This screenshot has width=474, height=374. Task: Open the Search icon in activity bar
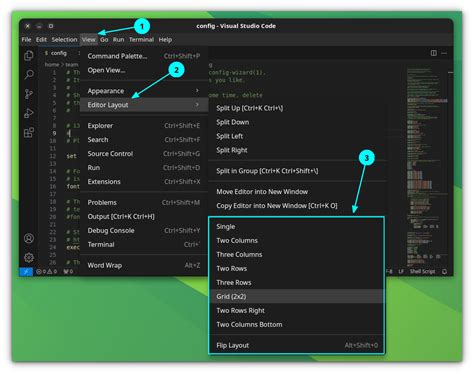coord(29,74)
